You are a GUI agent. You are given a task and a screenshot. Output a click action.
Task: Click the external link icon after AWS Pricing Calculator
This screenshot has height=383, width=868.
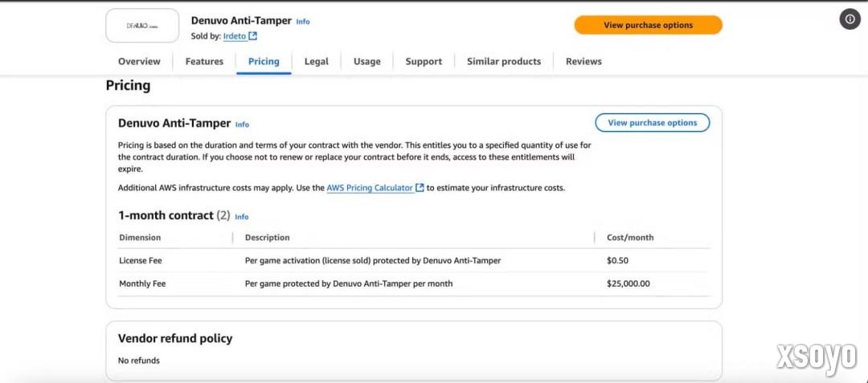[420, 188]
